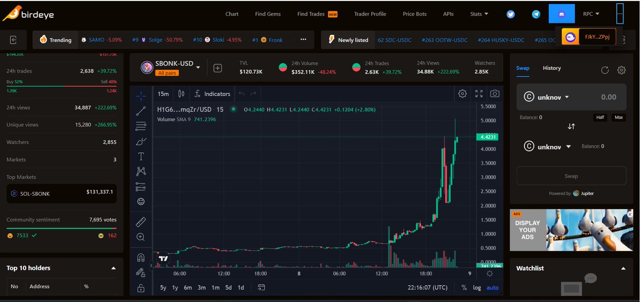Open the prediction and measurement tools

point(141,187)
